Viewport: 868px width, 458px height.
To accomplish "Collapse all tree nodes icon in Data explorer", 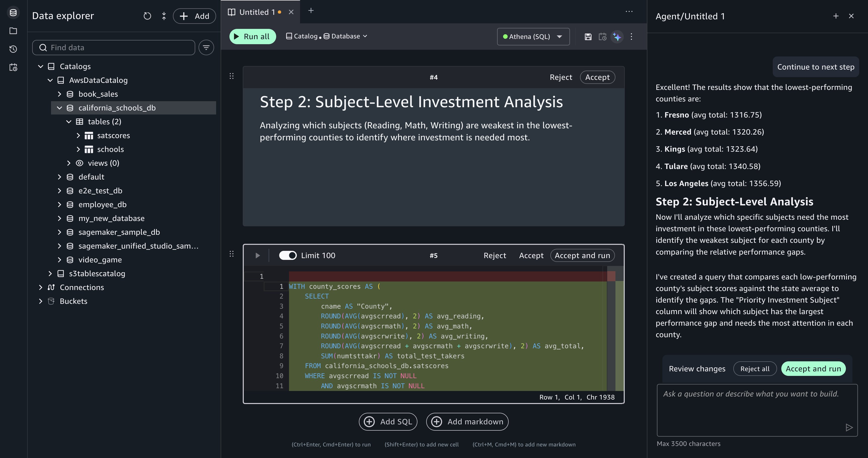I will pyautogui.click(x=164, y=16).
